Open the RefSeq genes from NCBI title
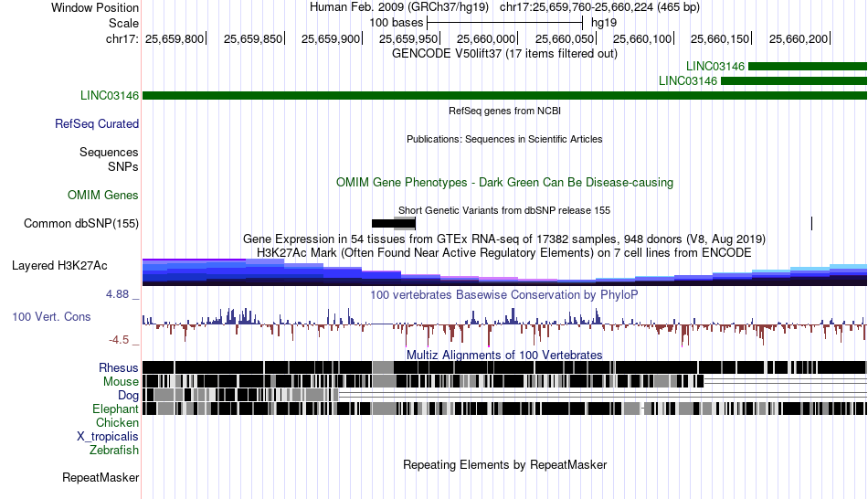Image resolution: width=868 pixels, height=499 pixels. pos(504,111)
